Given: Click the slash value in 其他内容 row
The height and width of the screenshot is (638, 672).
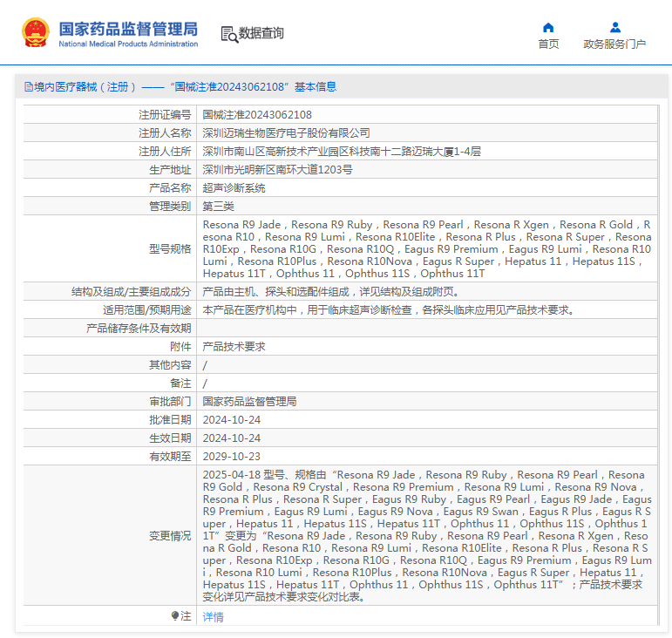Looking at the screenshot, I should click(x=205, y=365).
